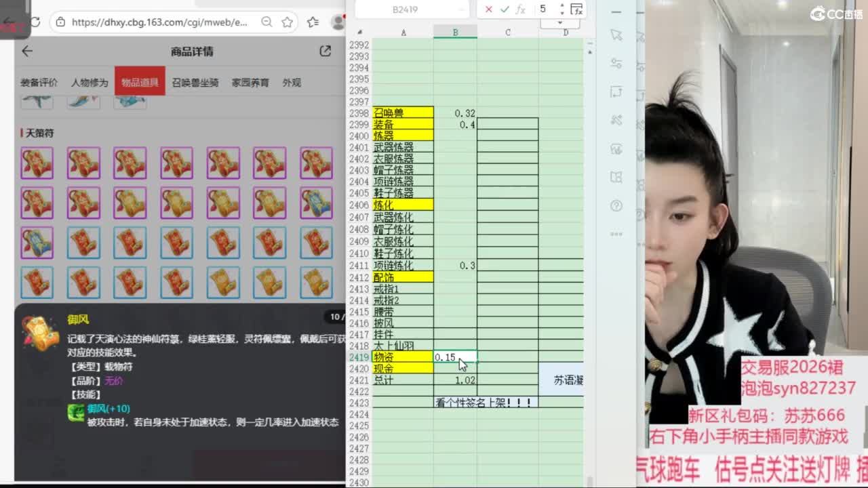Viewport: 868px width, 488px height.
Task: Switch to the 召唤兽坐骑 tab
Action: (x=195, y=83)
